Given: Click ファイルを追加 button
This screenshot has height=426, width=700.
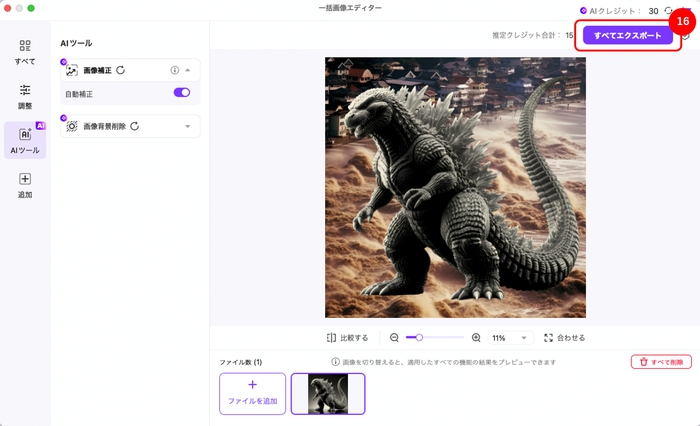Looking at the screenshot, I should (252, 394).
